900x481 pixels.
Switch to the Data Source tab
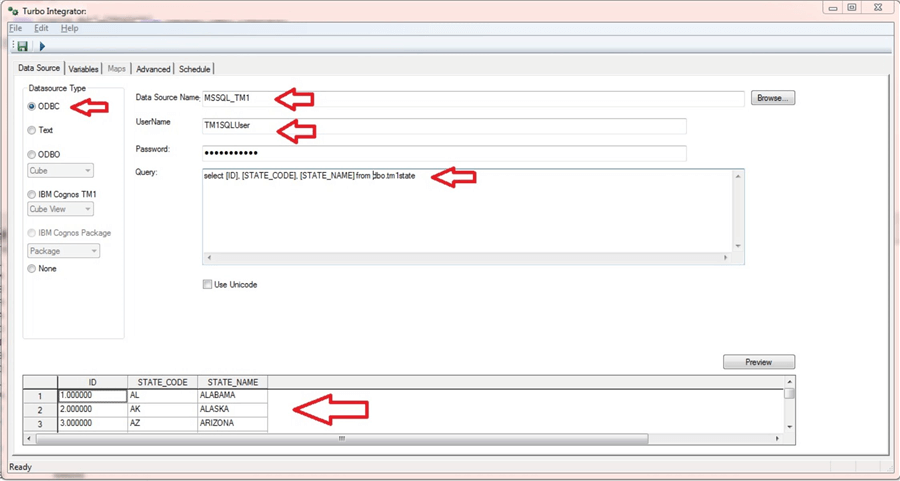(x=39, y=68)
